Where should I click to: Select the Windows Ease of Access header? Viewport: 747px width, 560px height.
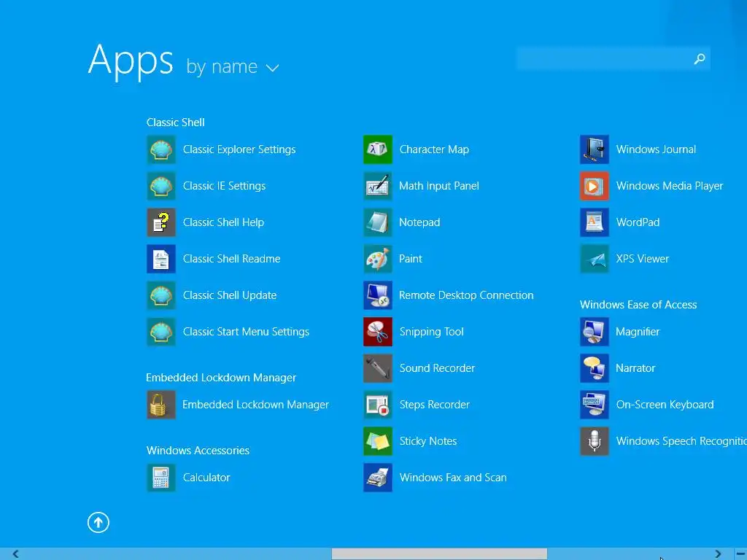pyautogui.click(x=638, y=305)
